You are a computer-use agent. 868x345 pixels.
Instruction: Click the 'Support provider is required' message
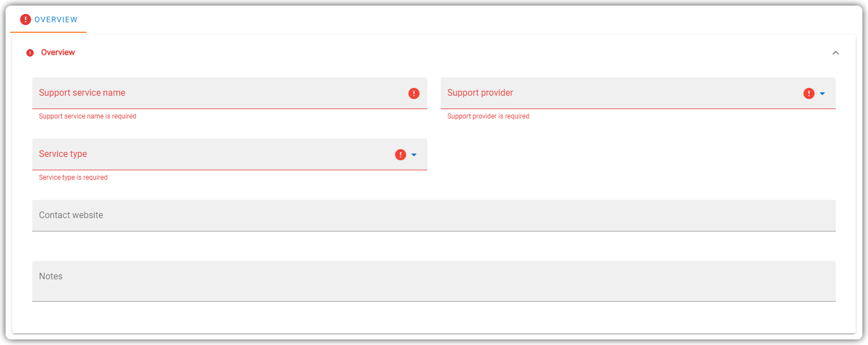[x=489, y=116]
